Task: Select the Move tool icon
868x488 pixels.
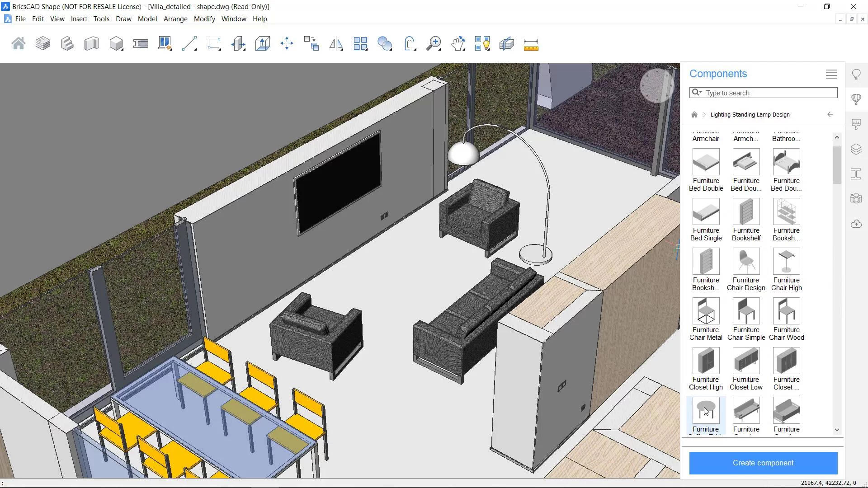Action: point(287,43)
